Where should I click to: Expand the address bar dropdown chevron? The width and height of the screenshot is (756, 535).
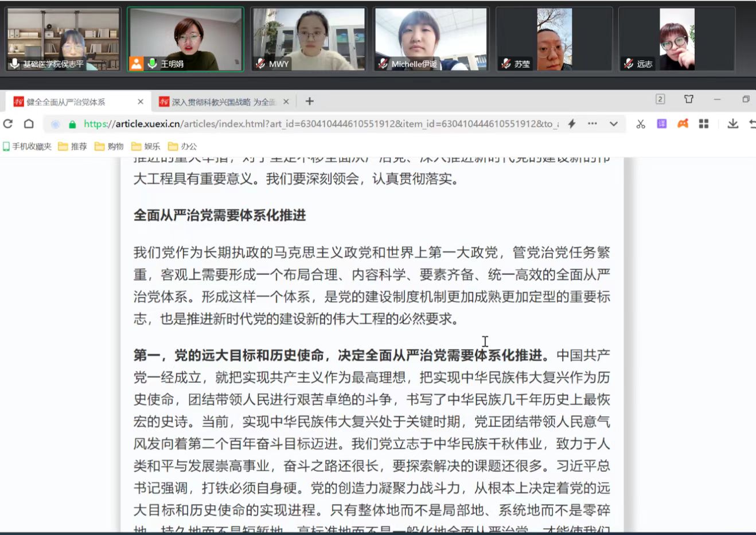pos(614,124)
